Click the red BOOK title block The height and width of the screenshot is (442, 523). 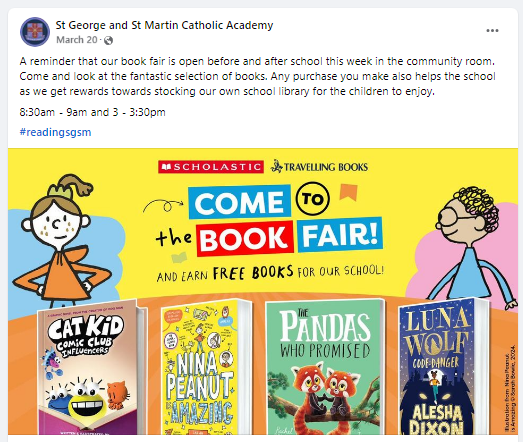coord(245,239)
